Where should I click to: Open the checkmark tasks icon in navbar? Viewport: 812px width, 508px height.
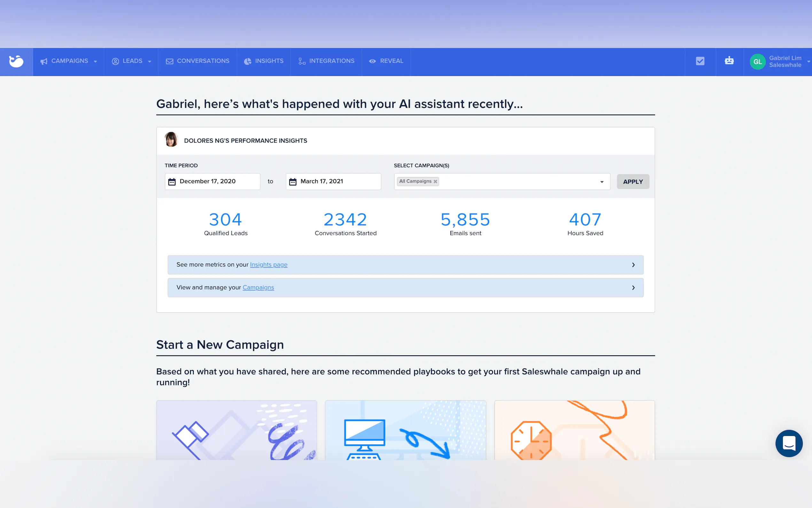pos(700,61)
